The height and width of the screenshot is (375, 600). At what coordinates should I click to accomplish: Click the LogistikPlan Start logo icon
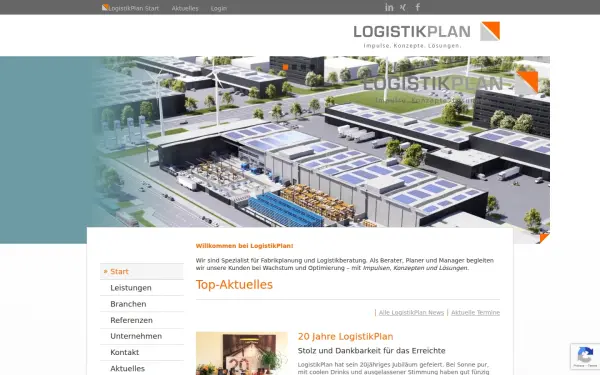pyautogui.click(x=105, y=7)
